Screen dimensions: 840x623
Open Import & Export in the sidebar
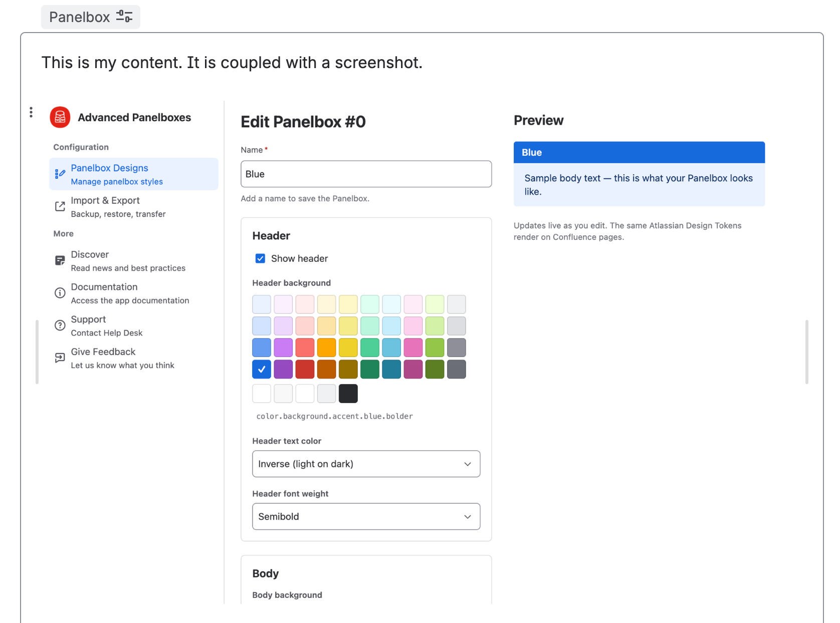[134, 206]
